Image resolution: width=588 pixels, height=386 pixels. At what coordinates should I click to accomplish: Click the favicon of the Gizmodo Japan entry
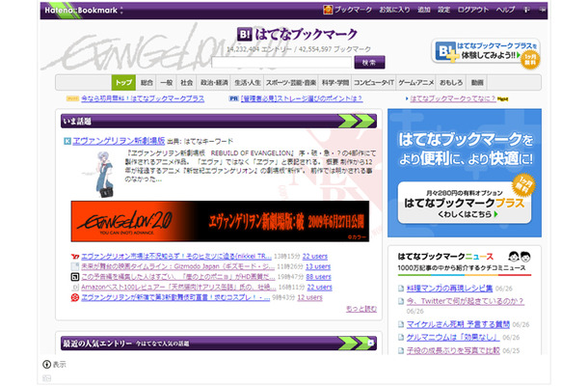pyautogui.click(x=75, y=266)
